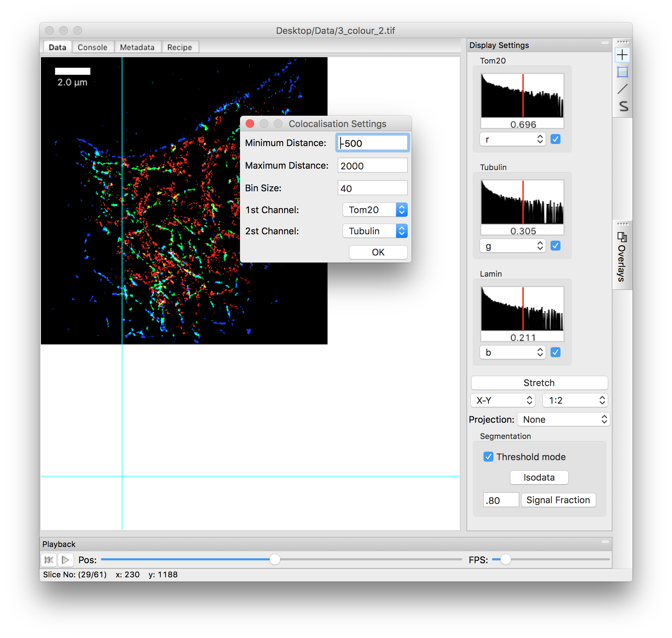The height and width of the screenshot is (638, 672).
Task: Switch to the Metadata tab
Action: (137, 47)
